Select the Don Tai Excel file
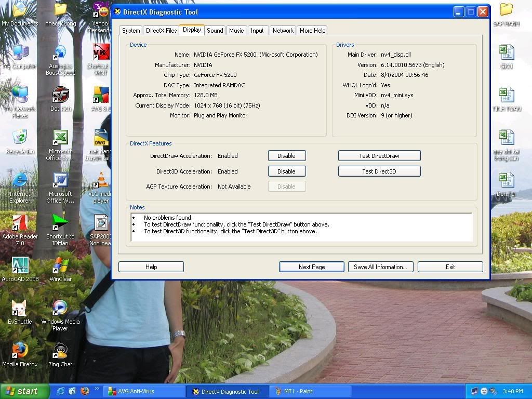The image size is (532, 399). [506, 184]
